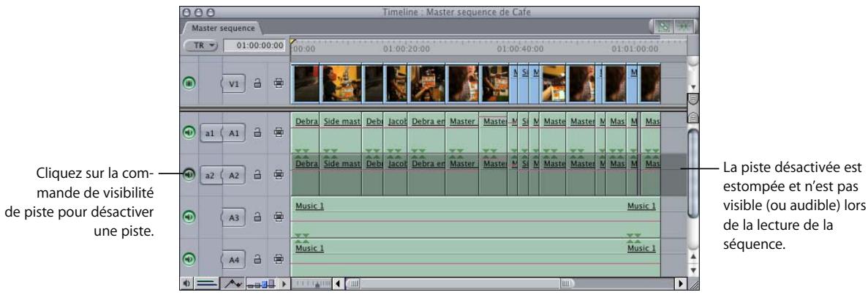Toggle Auto Select on track A4

pos(279,258)
